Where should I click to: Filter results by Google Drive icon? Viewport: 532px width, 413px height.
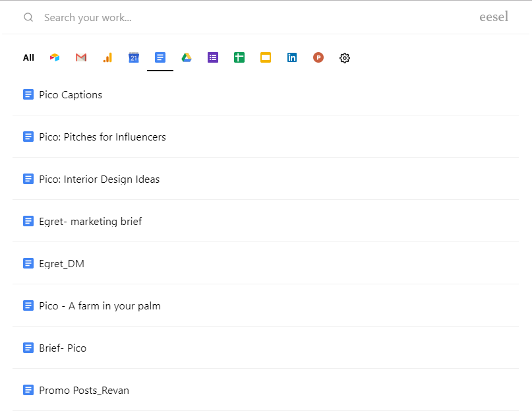187,58
